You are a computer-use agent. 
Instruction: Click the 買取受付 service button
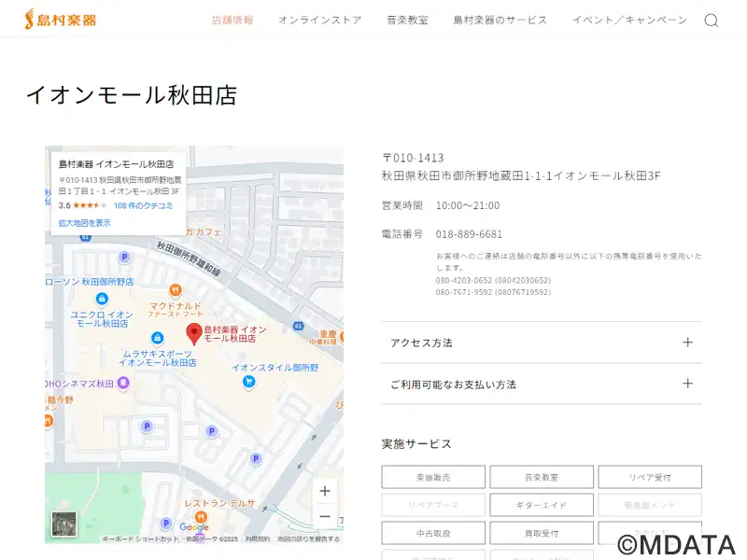click(x=542, y=533)
